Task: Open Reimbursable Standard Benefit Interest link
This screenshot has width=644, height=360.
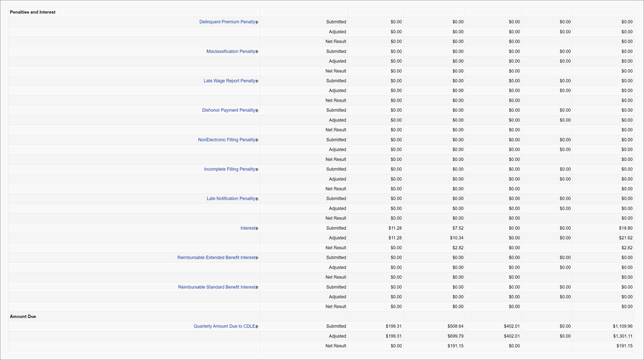Action: [x=217, y=287]
